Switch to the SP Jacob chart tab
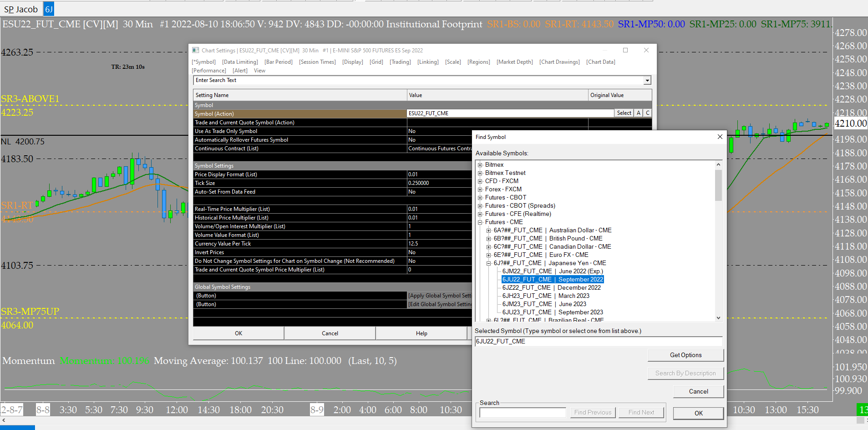868x430 pixels. click(x=21, y=9)
